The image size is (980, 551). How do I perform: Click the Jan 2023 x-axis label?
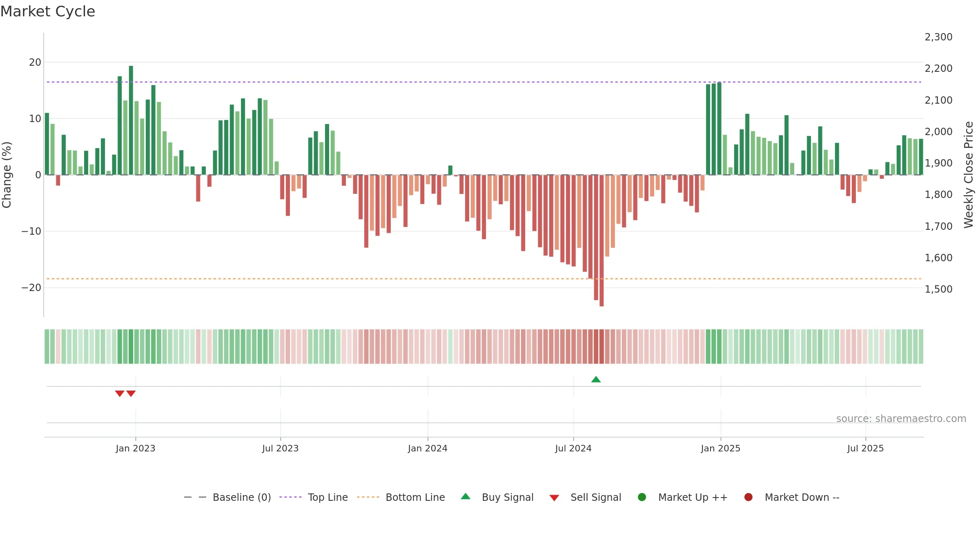tap(136, 449)
